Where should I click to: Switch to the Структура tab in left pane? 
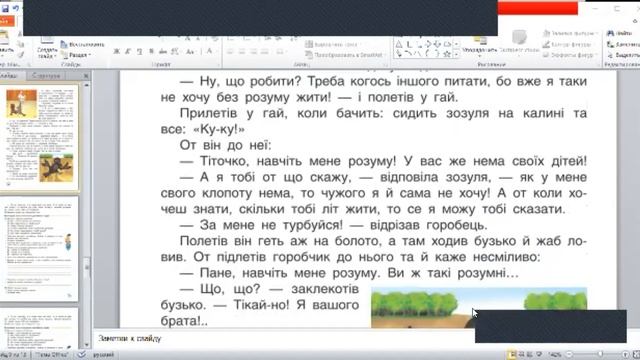[46, 76]
